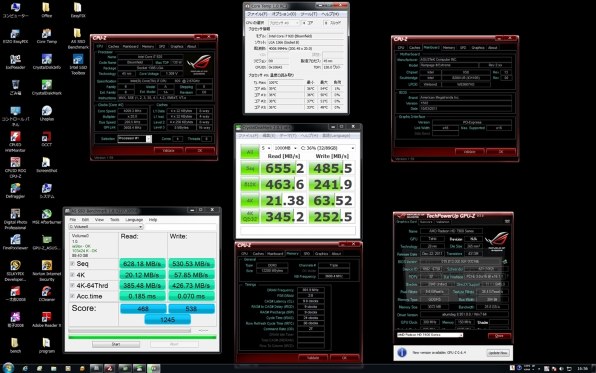The image size is (596, 373).
Task: Switch to SPD tab in bottom CPU-Z window
Action: click(x=306, y=253)
